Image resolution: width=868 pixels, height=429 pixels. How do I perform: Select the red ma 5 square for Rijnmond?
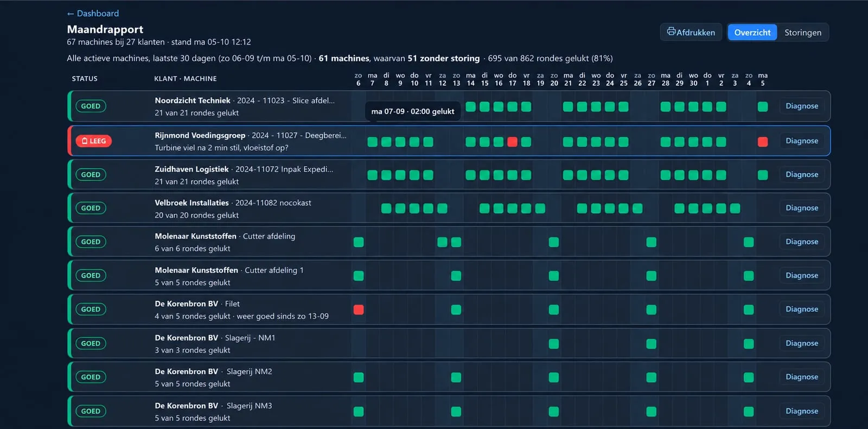[763, 142]
